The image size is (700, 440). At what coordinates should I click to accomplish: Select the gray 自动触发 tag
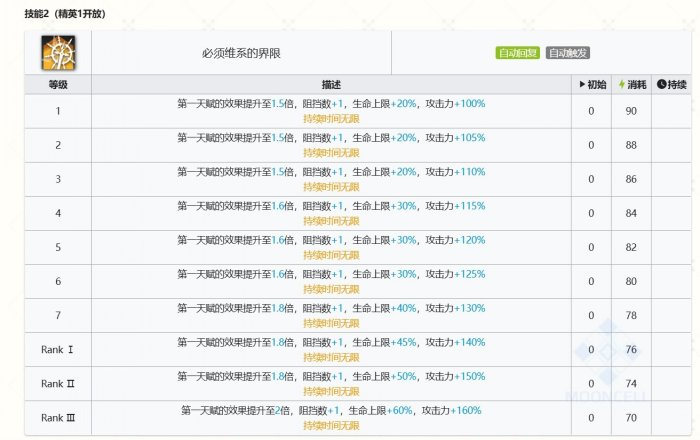568,52
